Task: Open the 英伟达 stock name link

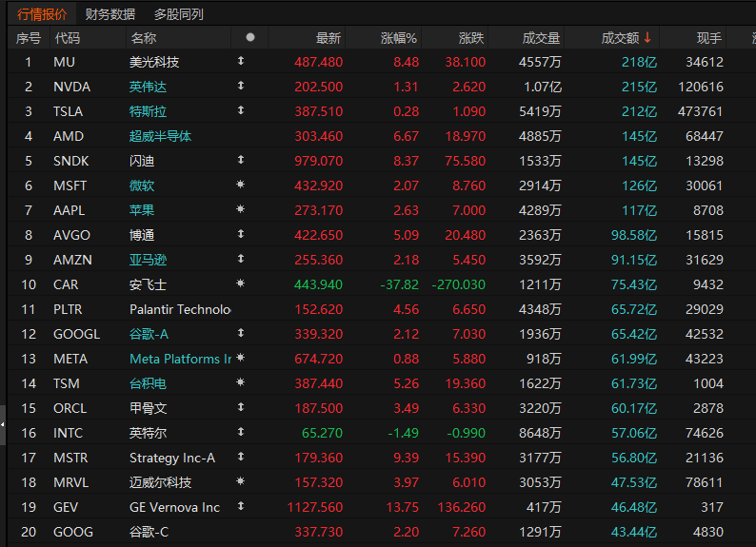Action: tap(148, 87)
